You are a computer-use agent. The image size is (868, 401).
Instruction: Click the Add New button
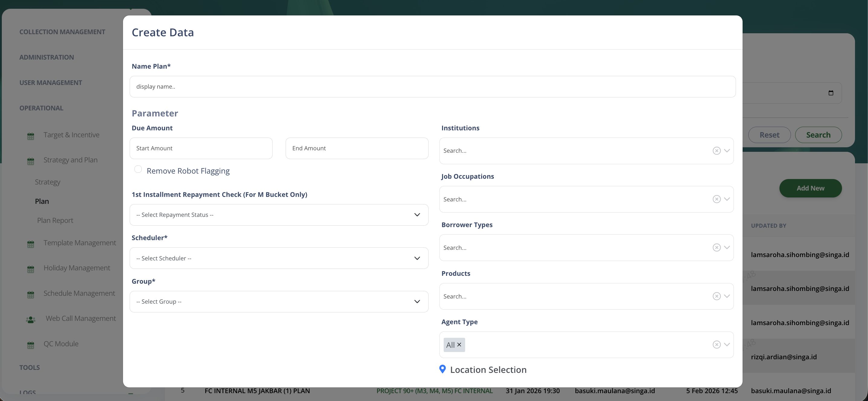coord(810,188)
